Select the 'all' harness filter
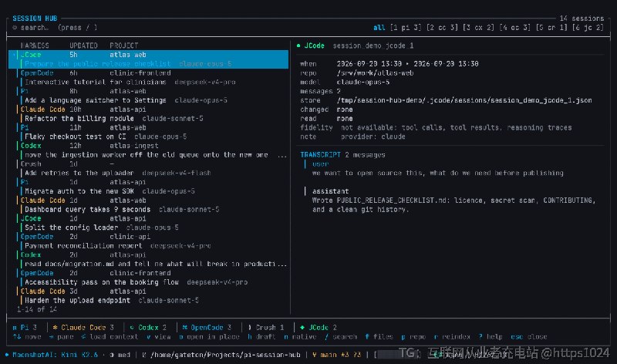Screen dimensions: 617x364 [379, 28]
